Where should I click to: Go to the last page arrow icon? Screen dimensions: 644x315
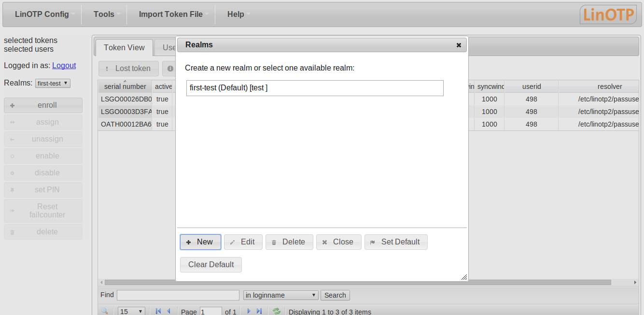click(259, 312)
